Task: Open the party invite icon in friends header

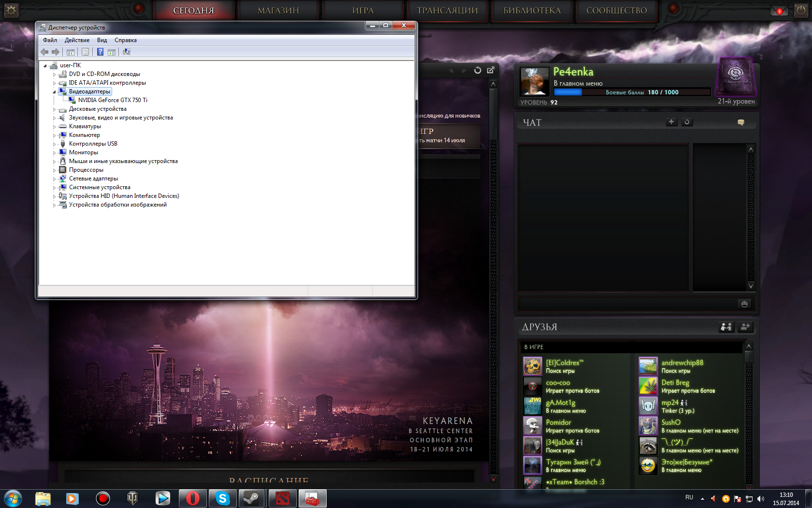Action: (726, 327)
